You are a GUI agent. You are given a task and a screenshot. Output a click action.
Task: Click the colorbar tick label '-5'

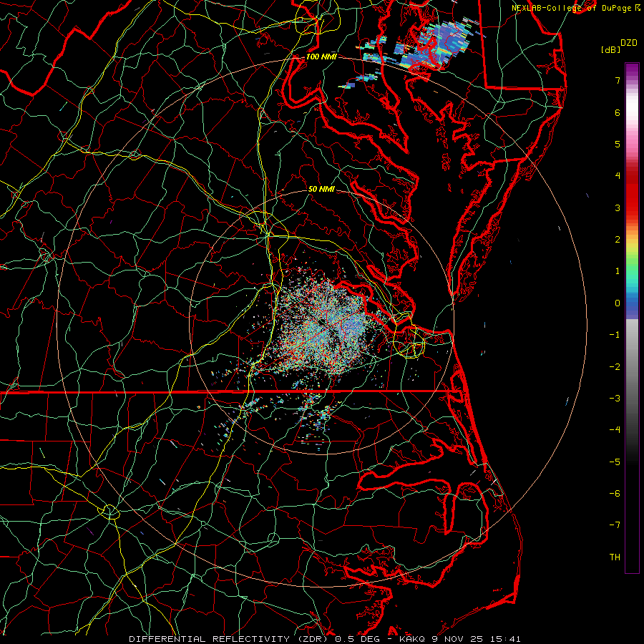point(615,462)
